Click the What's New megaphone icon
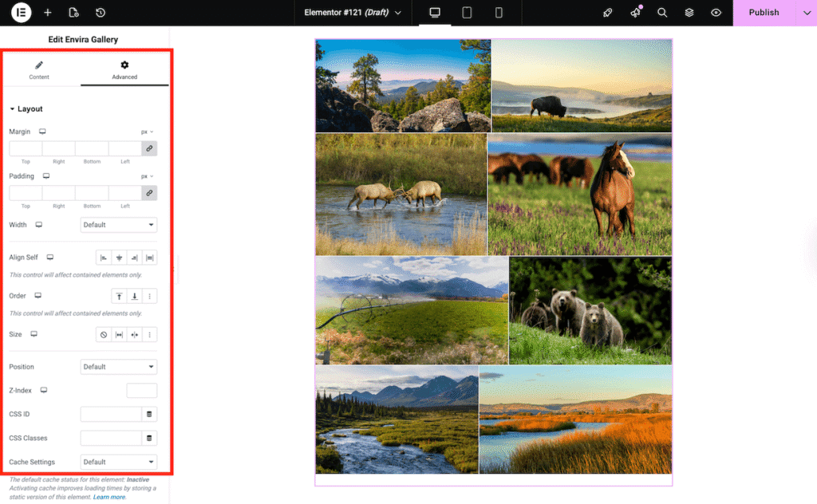Viewport: 817px width, 504px height. coord(634,13)
